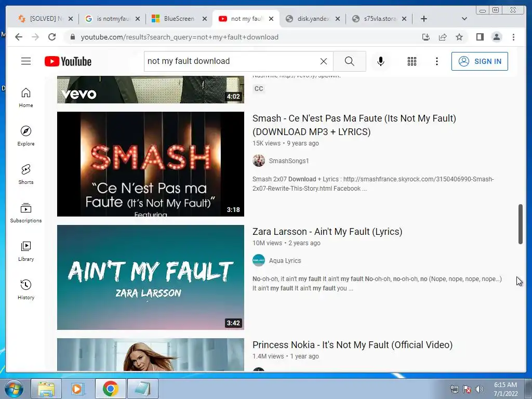This screenshot has height=399, width=532.
Task: Click the CC badge on Vevo result
Action: (x=259, y=88)
